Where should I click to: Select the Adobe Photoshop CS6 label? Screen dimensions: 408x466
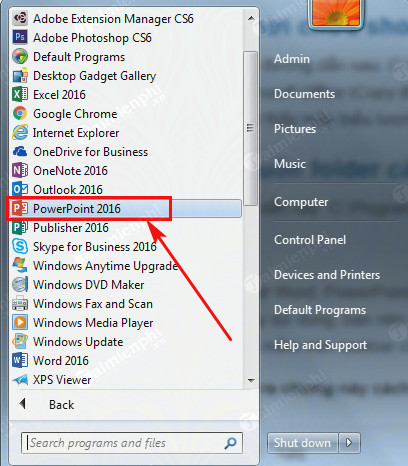[x=92, y=38]
